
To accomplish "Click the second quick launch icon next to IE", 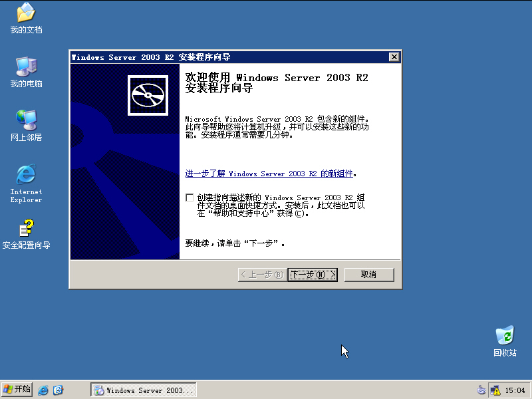I will (x=58, y=390).
